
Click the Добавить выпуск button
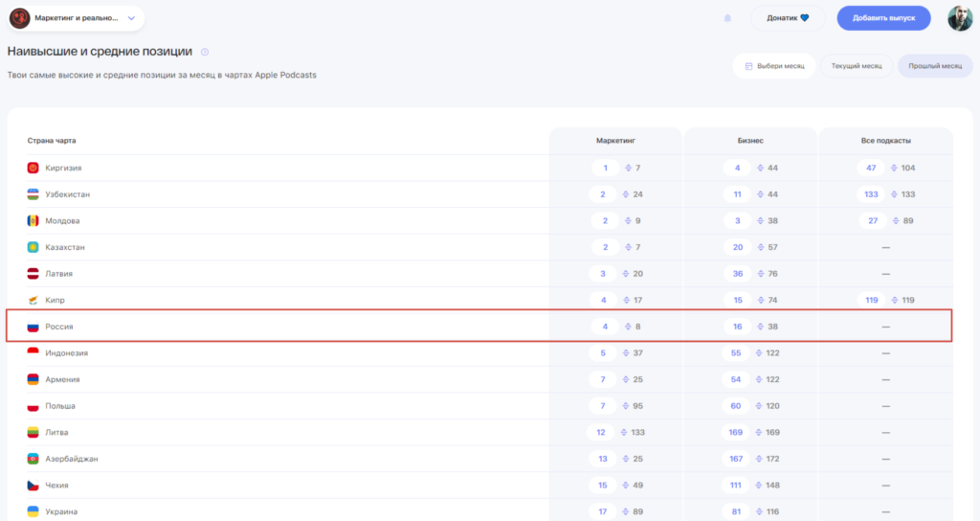tap(883, 18)
